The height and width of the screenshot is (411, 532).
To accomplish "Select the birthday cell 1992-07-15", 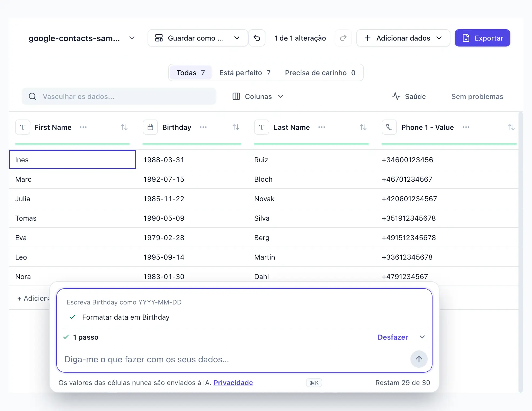I will click(x=192, y=179).
